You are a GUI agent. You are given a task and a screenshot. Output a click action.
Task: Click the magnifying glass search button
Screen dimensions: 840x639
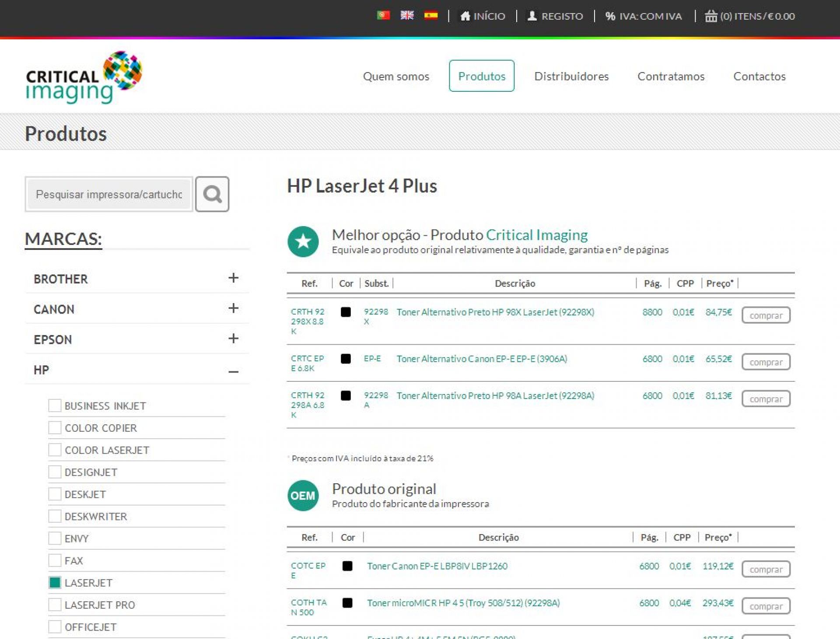(212, 194)
